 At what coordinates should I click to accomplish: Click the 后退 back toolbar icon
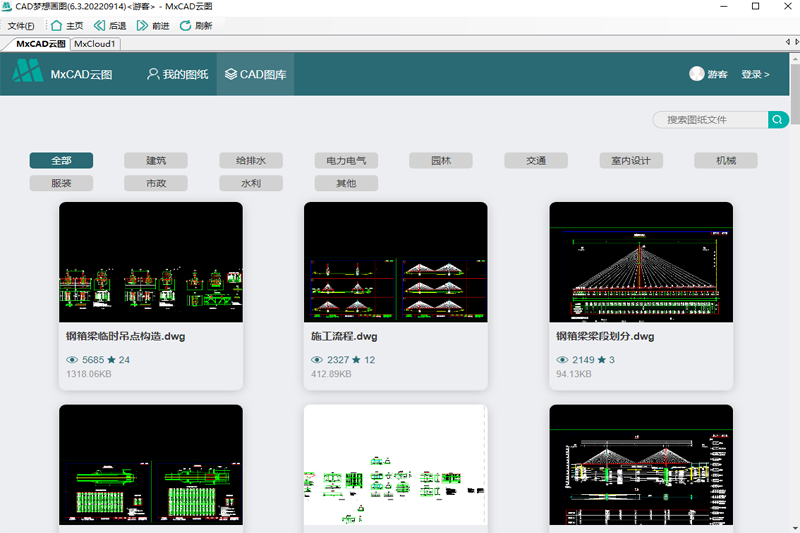(99, 25)
